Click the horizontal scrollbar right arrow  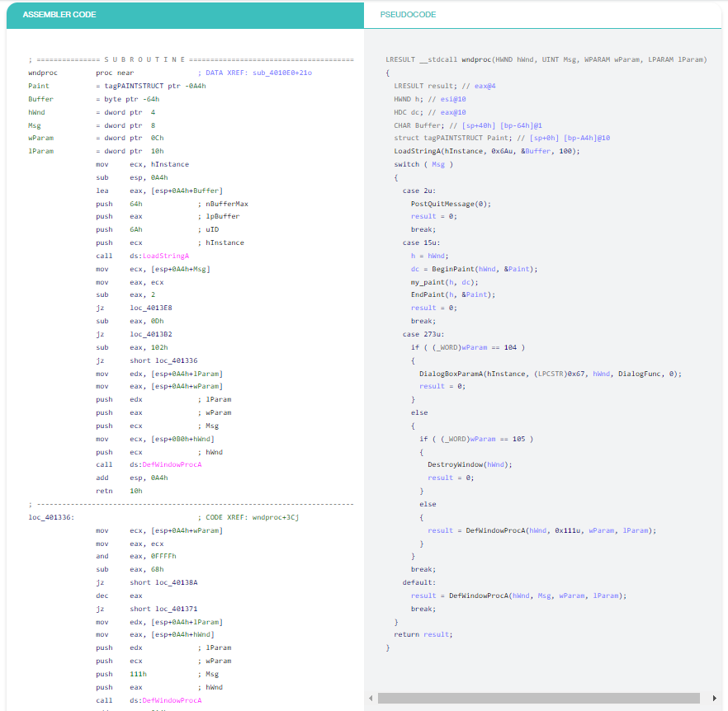point(714,698)
